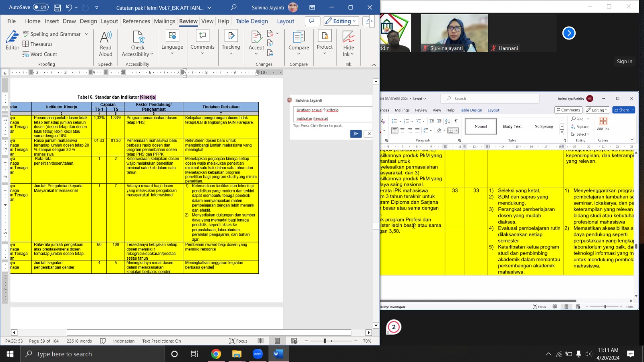
Task: Post the comment with send arrow
Action: (x=355, y=134)
